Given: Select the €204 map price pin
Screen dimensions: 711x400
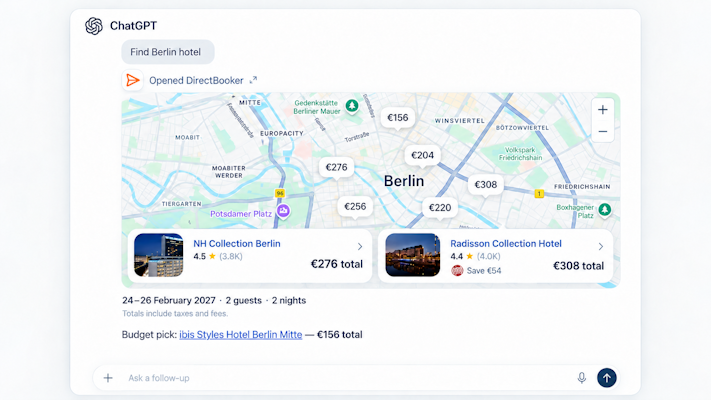Looking at the screenshot, I should [x=423, y=156].
